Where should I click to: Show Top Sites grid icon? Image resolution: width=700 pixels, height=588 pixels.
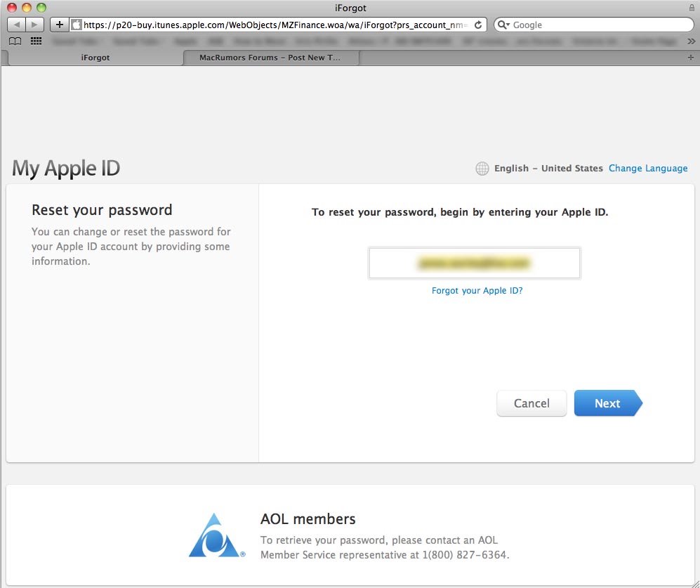tap(37, 41)
